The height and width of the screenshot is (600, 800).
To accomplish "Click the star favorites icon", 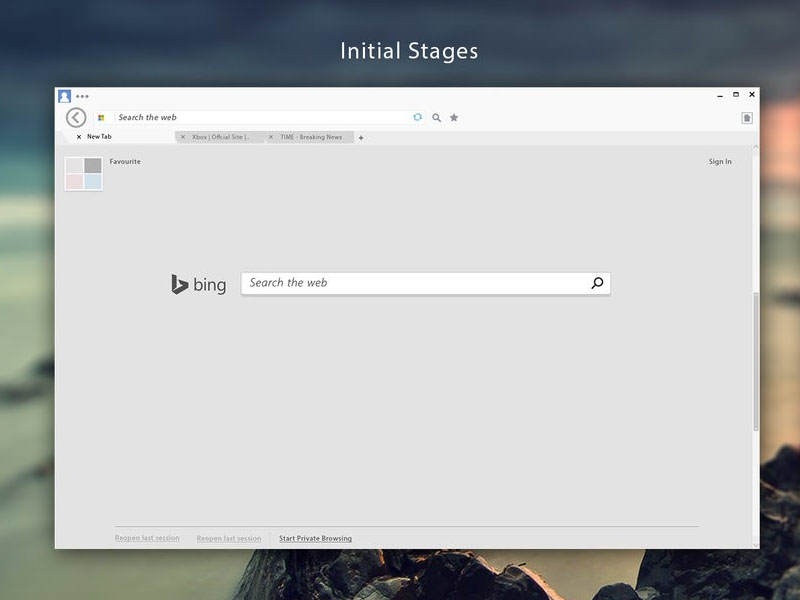I will pos(454,118).
